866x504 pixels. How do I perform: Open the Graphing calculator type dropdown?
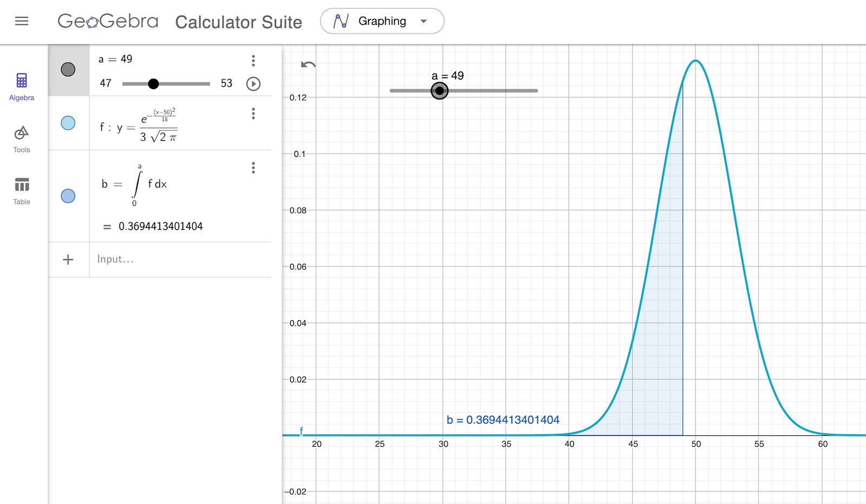[x=423, y=21]
